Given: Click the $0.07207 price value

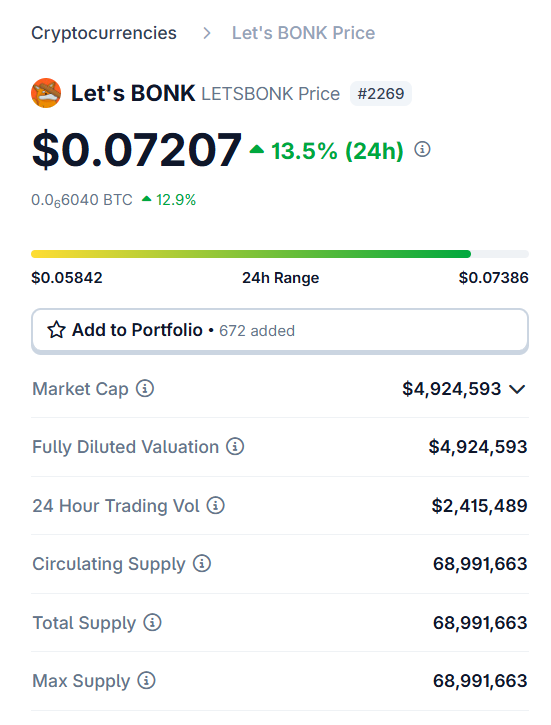Looking at the screenshot, I should [x=137, y=149].
